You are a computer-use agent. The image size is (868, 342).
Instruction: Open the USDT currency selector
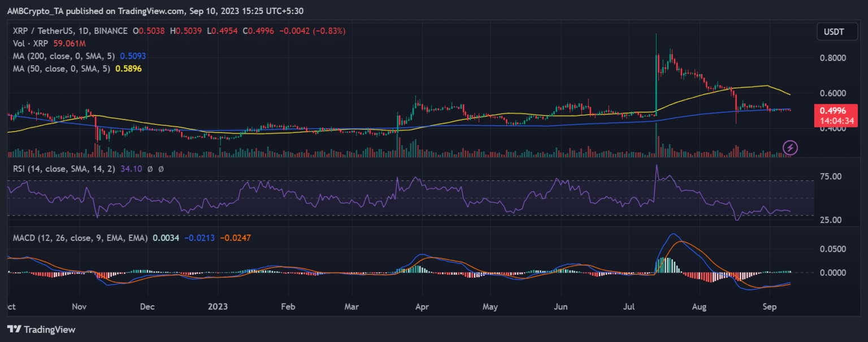pos(833,32)
